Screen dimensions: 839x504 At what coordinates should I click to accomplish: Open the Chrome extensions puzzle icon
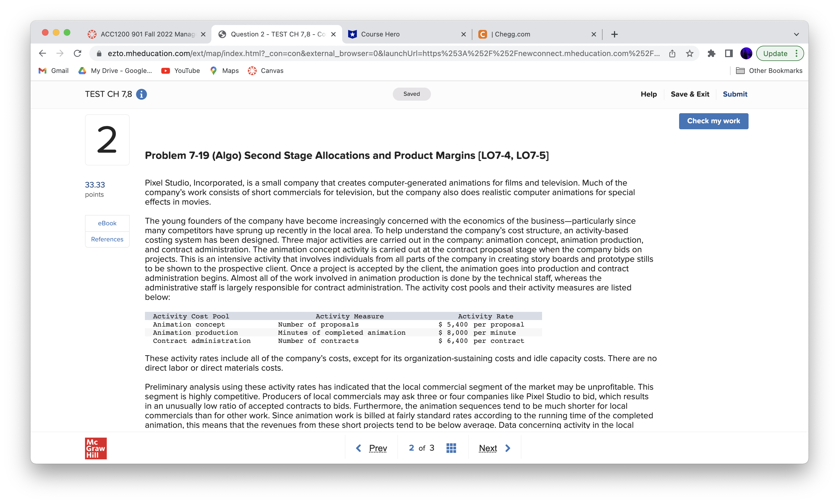point(711,53)
